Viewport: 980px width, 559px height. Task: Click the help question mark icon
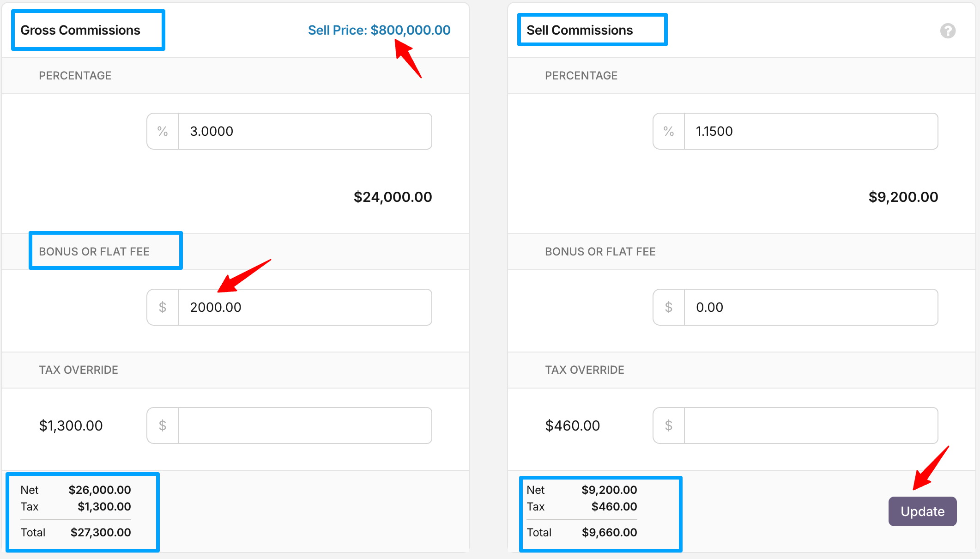948,31
